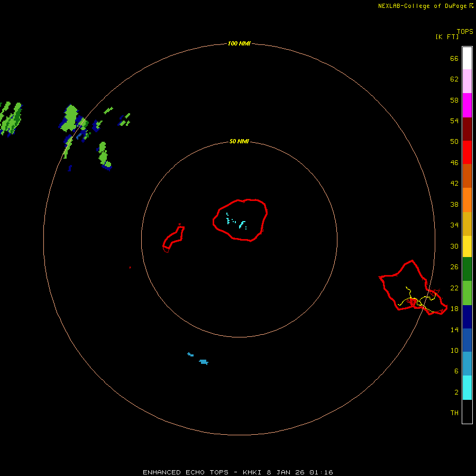Click the large central red island outline
476x476 pixels.
tap(240, 221)
